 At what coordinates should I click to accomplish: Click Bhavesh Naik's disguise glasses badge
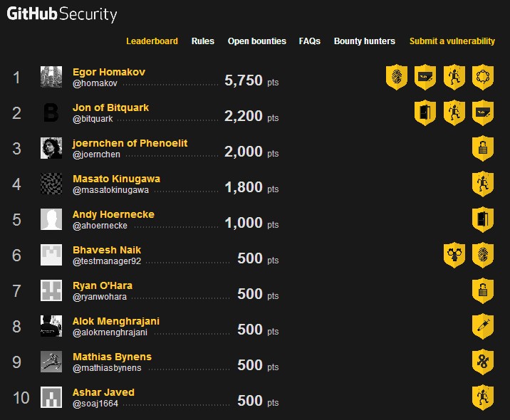454,255
